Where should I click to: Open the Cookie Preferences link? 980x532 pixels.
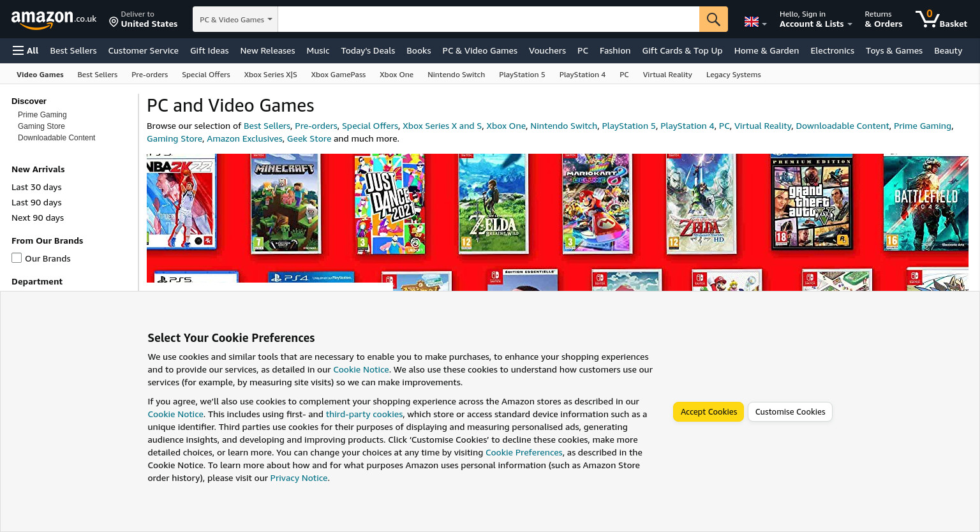(524, 452)
